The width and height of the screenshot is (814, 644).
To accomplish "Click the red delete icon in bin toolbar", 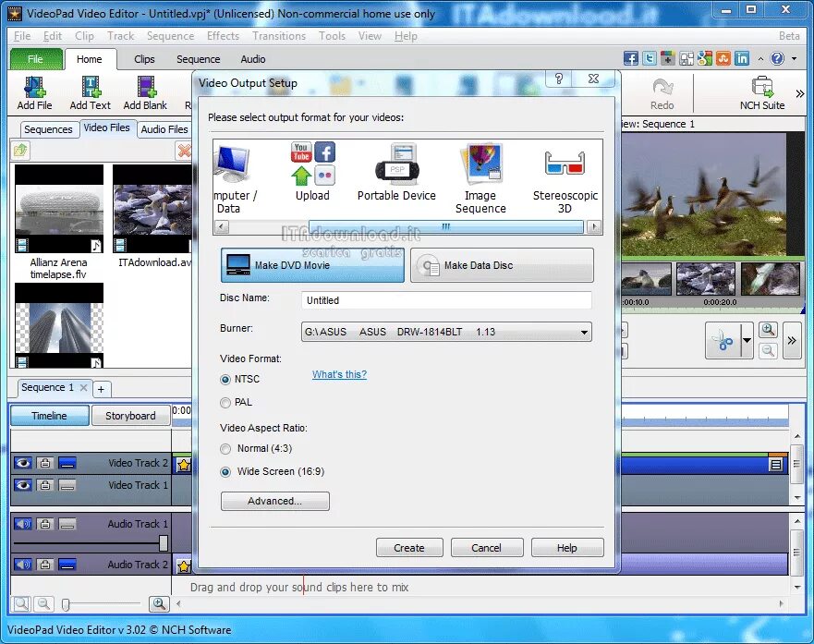I will pos(184,151).
